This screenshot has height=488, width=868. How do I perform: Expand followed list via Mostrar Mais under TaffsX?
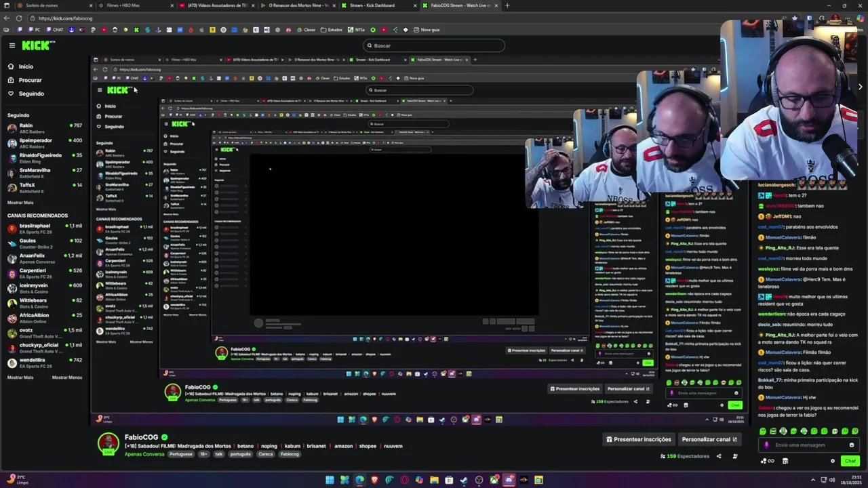(x=20, y=203)
